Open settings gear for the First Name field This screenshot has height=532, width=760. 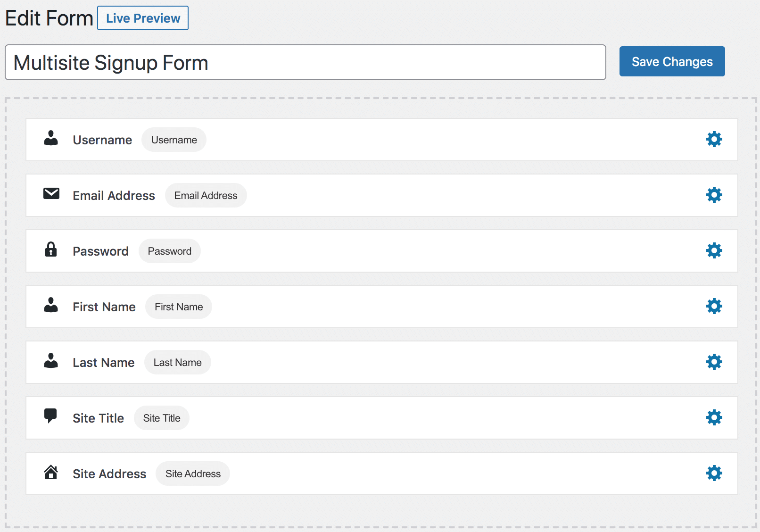[x=714, y=306]
